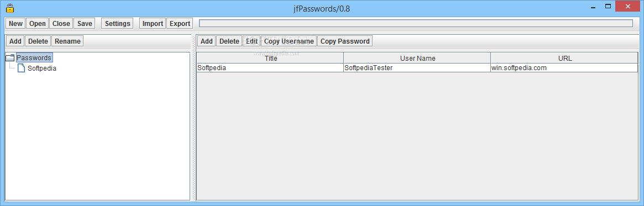The width and height of the screenshot is (644, 206).
Task: Select the Softpedia tree item
Action: click(x=42, y=68)
